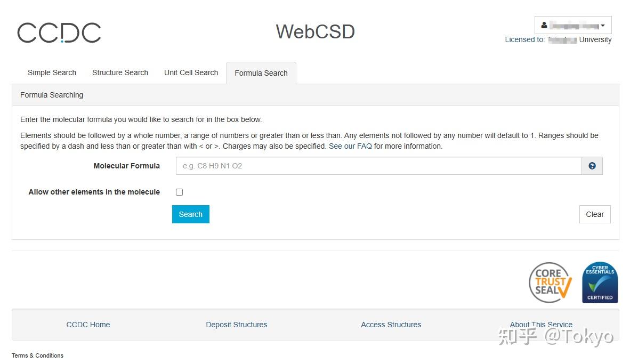Switch to the Simple Search tab
Screen dimensions: 630x364
52,73
